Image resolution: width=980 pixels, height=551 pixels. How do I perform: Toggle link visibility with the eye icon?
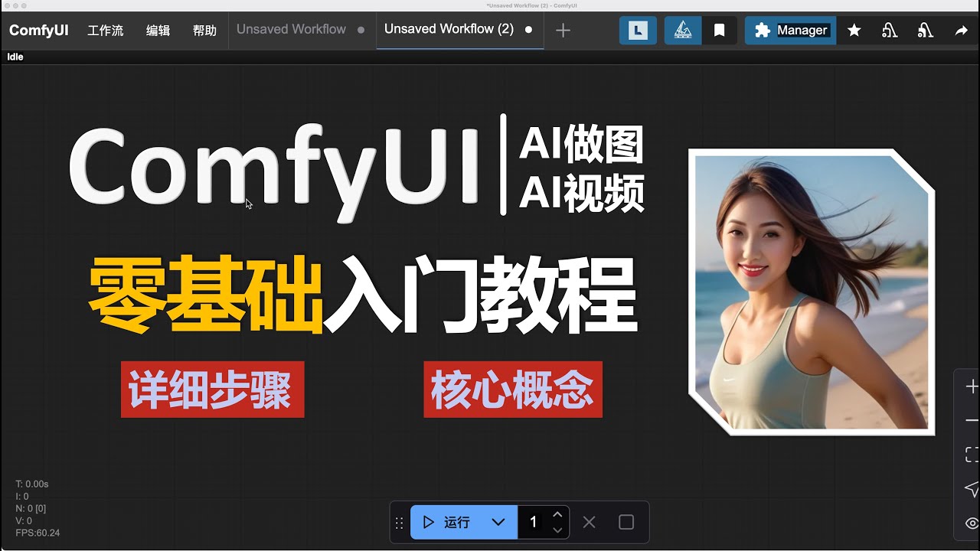point(971,523)
